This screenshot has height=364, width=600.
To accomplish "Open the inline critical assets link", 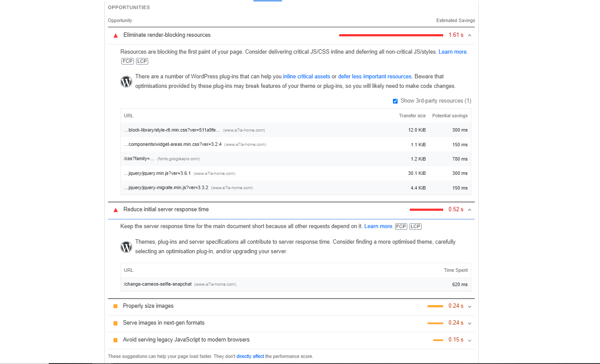I will pyautogui.click(x=306, y=77).
